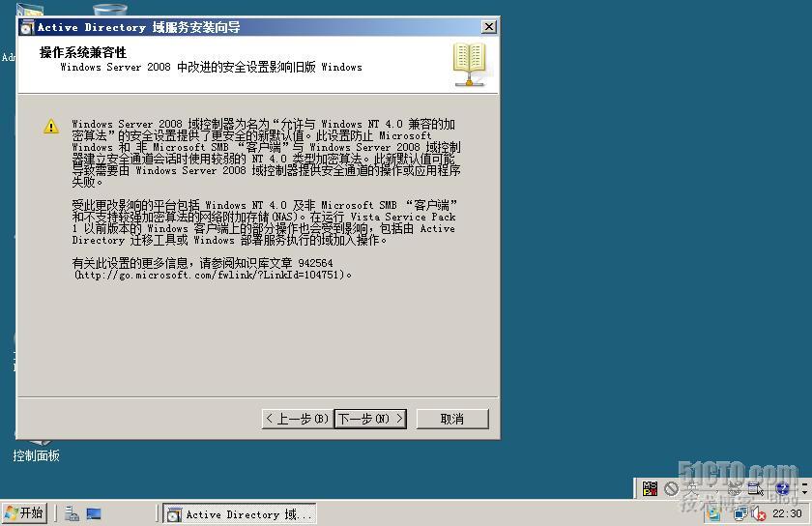Launch Server Manager from quick launch

(x=72, y=513)
